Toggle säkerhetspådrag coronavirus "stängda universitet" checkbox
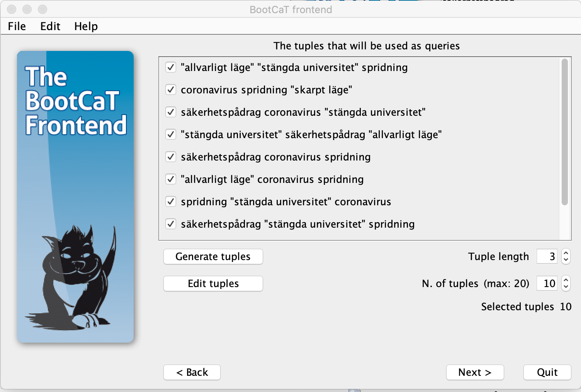 pos(171,112)
